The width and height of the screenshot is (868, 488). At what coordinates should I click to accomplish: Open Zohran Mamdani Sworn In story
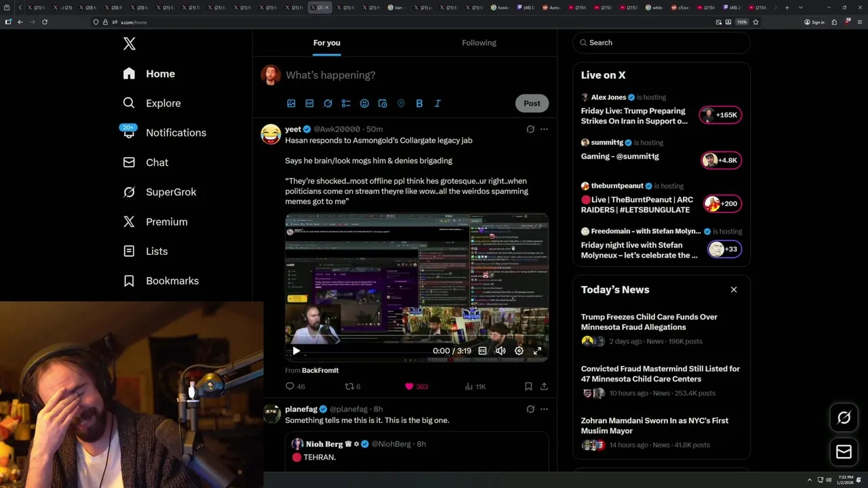661,433
